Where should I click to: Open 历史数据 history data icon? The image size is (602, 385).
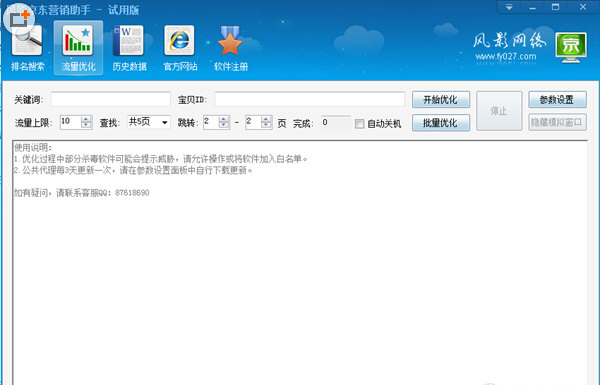129,48
